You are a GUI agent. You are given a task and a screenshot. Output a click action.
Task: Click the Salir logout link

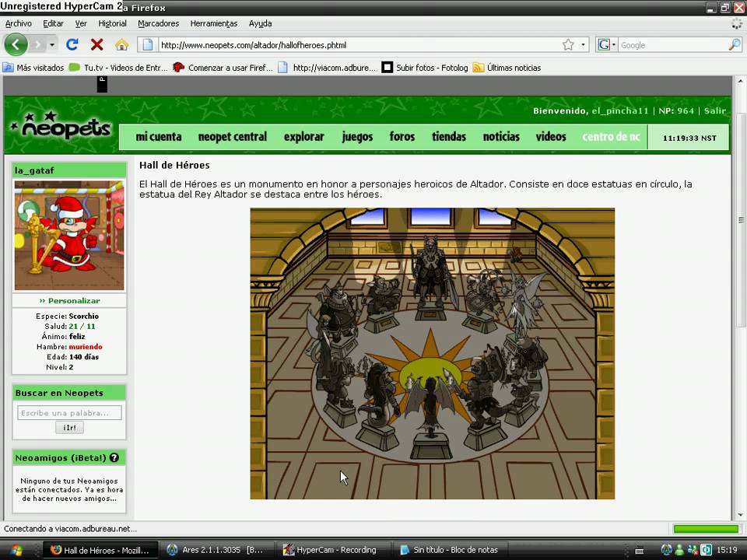coord(714,111)
